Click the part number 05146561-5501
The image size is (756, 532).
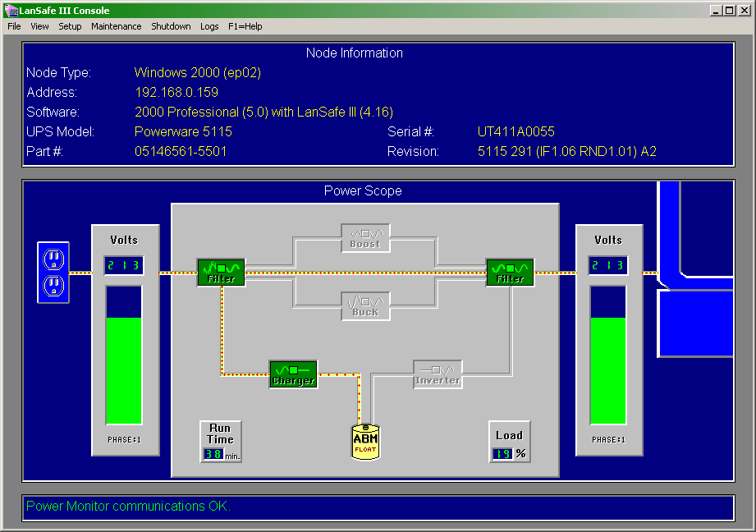click(x=181, y=151)
